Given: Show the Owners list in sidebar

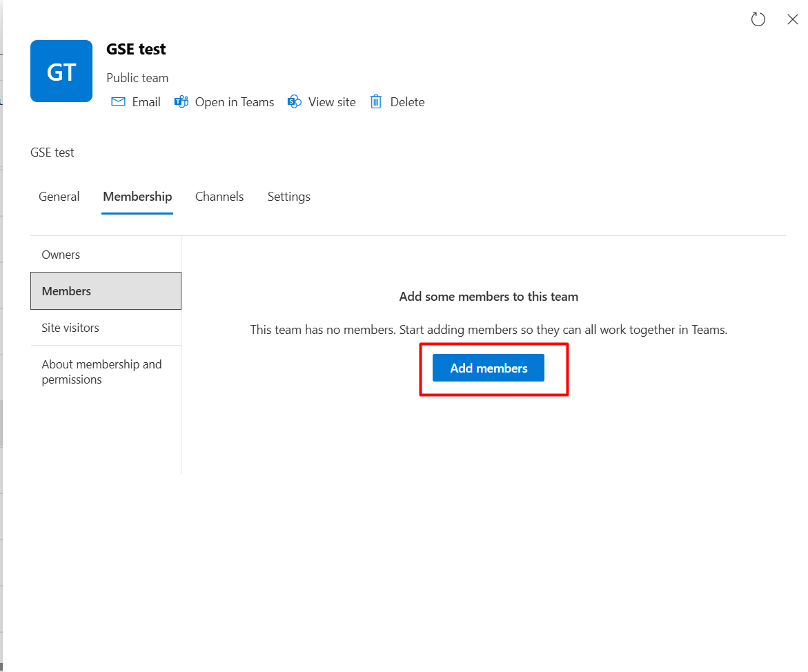Looking at the screenshot, I should point(61,255).
